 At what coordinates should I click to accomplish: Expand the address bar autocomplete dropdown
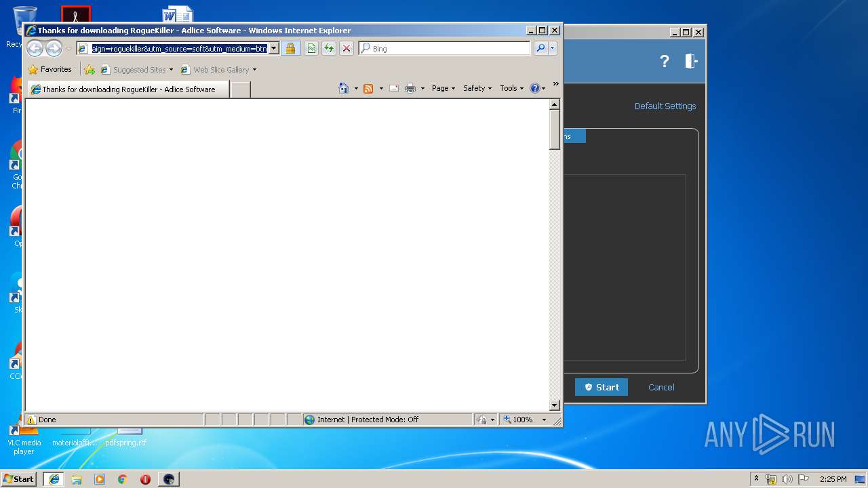coord(274,48)
